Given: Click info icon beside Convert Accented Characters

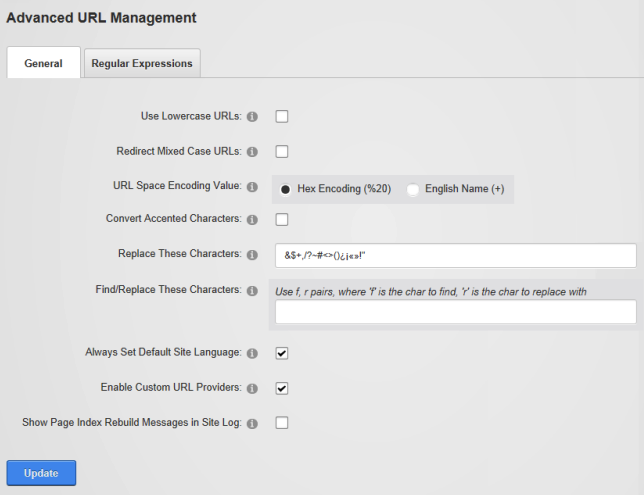Looking at the screenshot, I should pos(252,219).
